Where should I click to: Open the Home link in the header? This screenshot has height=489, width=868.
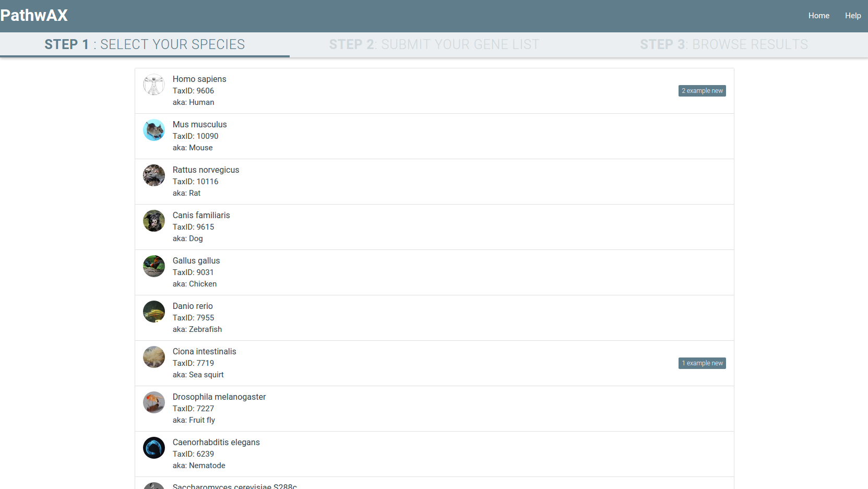point(818,16)
